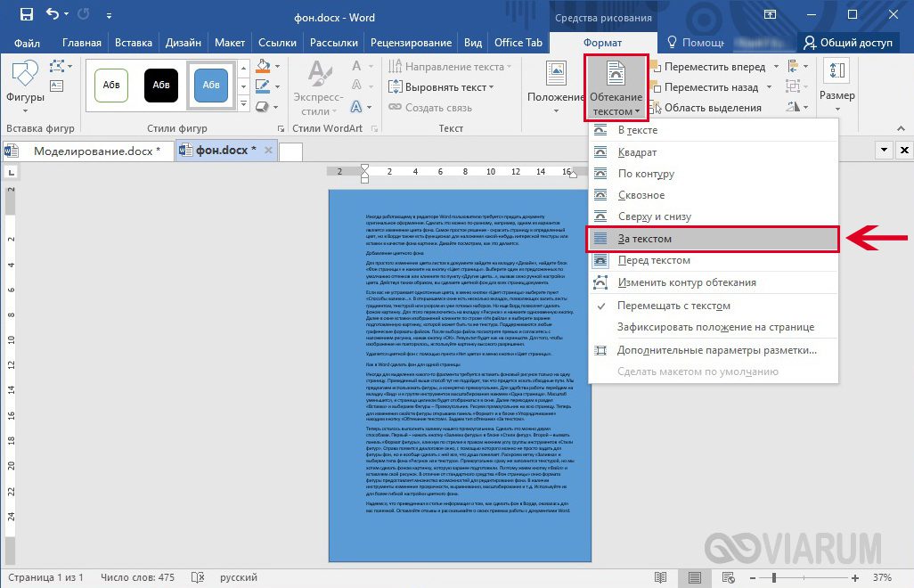The height and width of the screenshot is (588, 914).
Task: Click the Text Fill letter A icon
Action: (356, 67)
